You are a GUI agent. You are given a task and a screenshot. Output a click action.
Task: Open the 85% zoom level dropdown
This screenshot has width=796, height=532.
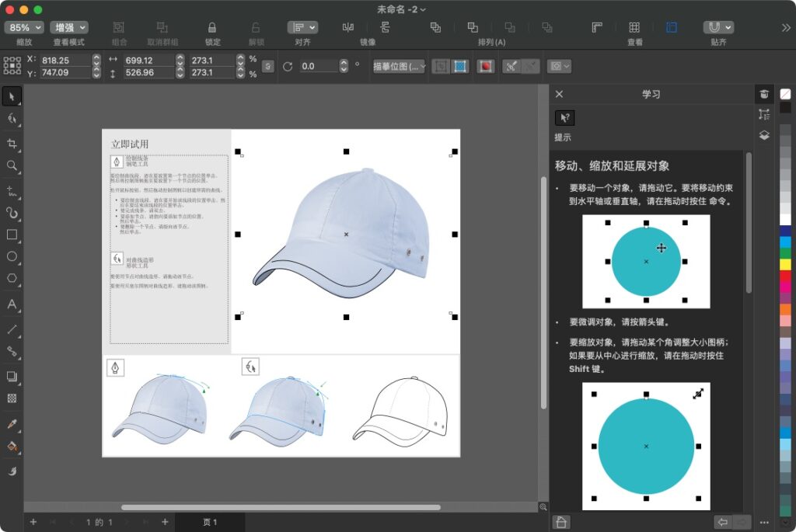(x=23, y=26)
